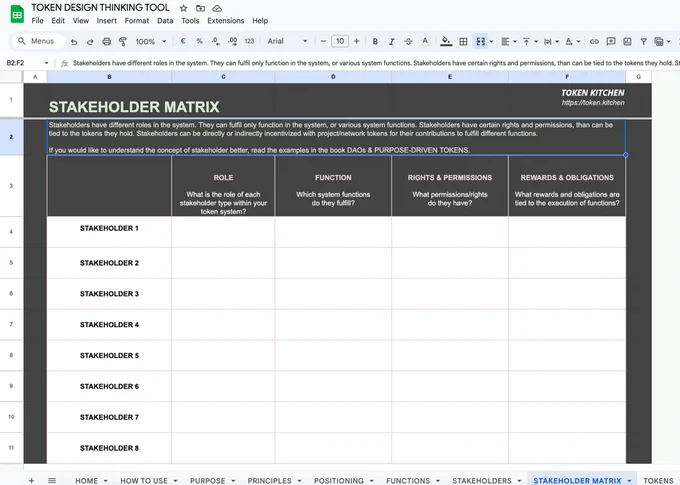680x485 pixels.
Task: Click the font size field showing 10
Action: tap(340, 41)
